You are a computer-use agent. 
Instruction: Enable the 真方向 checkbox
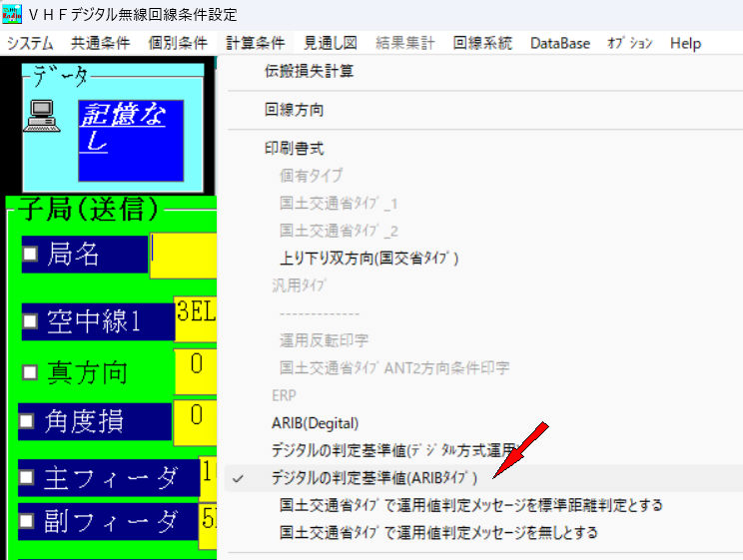coord(30,372)
